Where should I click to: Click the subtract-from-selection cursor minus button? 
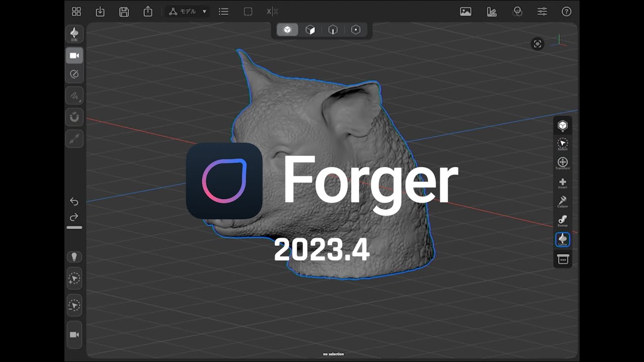click(x=74, y=305)
